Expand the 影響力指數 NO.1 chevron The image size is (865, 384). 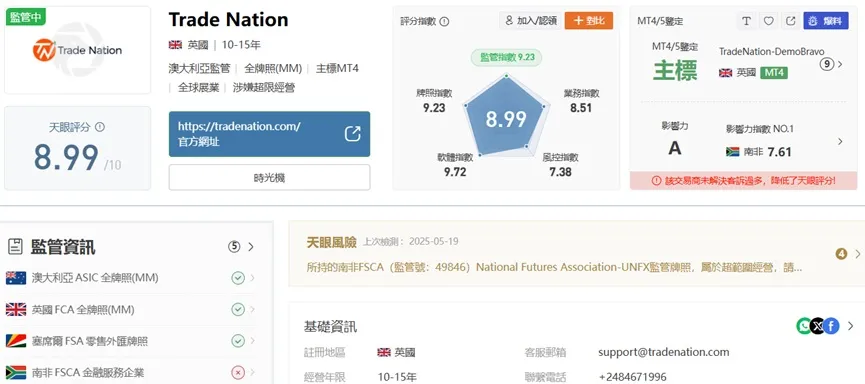click(x=840, y=142)
